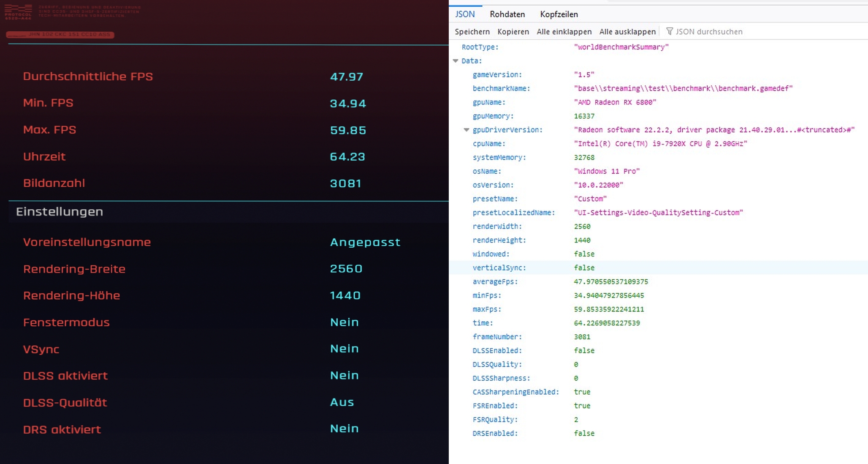The image size is (868, 464).
Task: Click the filter funnel icon
Action: click(669, 31)
